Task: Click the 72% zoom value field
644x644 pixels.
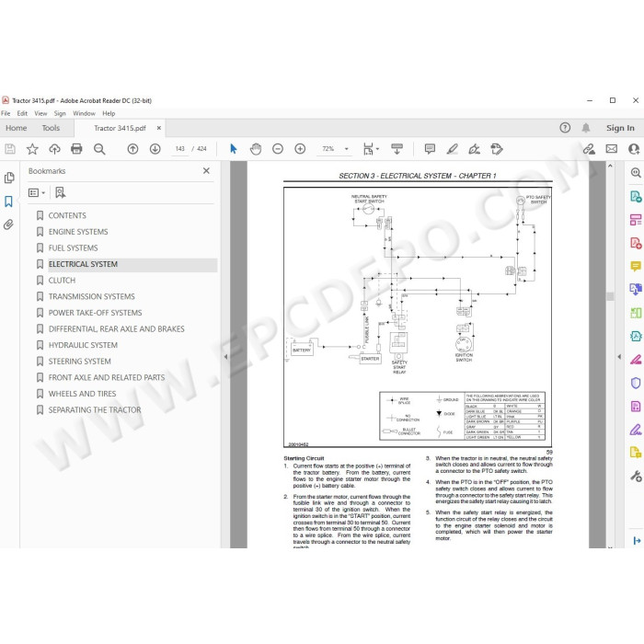Action: (x=328, y=149)
